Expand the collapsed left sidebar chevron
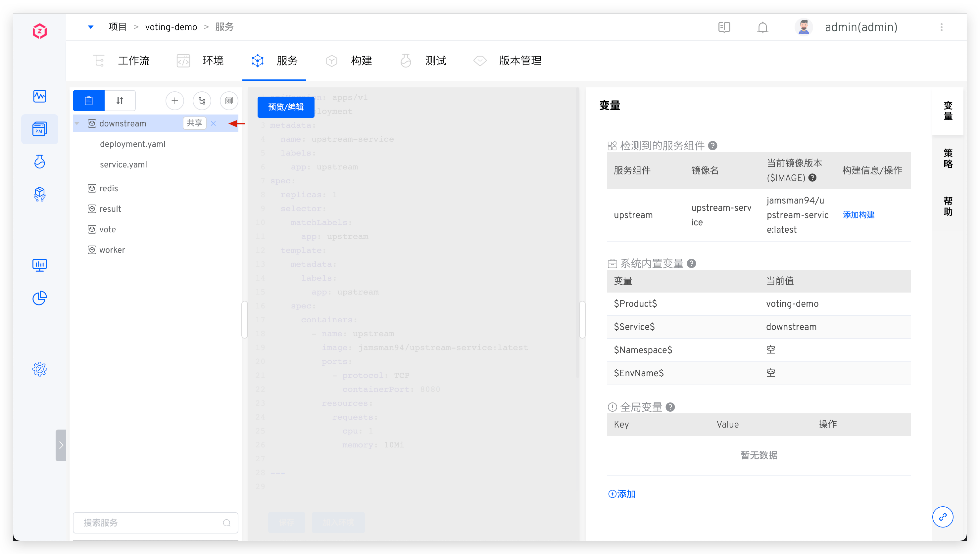Viewport: 980px width, 554px height. (x=61, y=445)
